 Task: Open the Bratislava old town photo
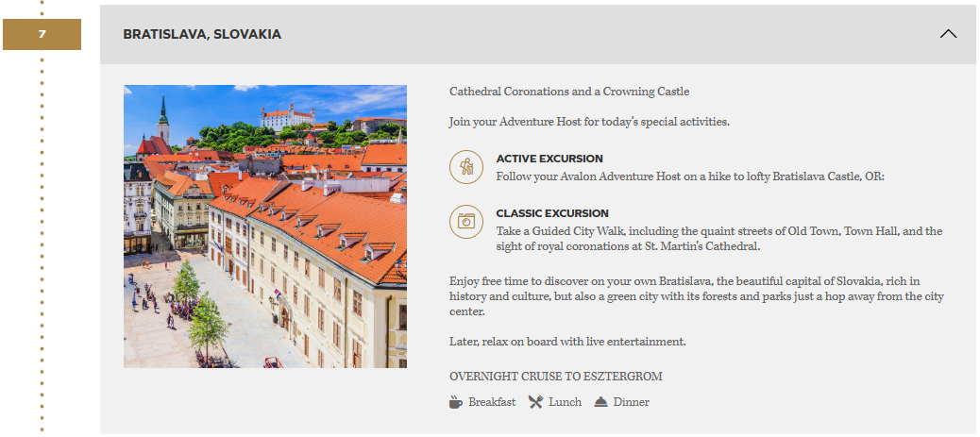click(x=265, y=227)
